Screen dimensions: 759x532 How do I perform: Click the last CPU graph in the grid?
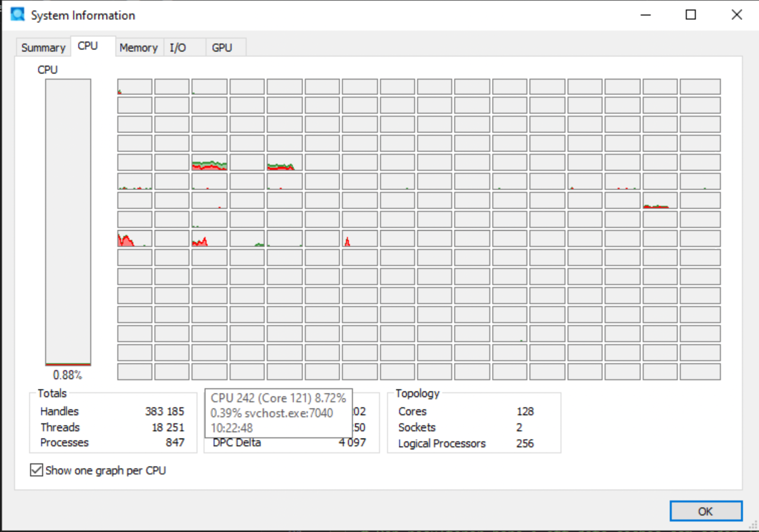coord(700,372)
